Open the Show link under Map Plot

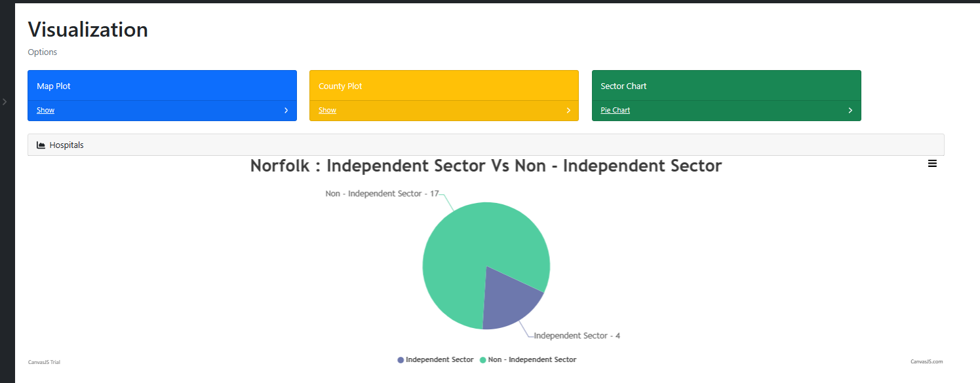click(45, 110)
